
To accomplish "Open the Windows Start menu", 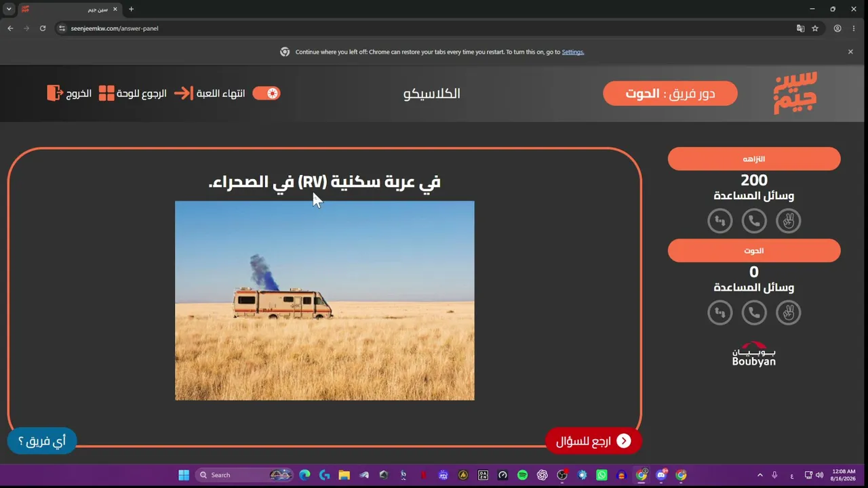I will 184,475.
